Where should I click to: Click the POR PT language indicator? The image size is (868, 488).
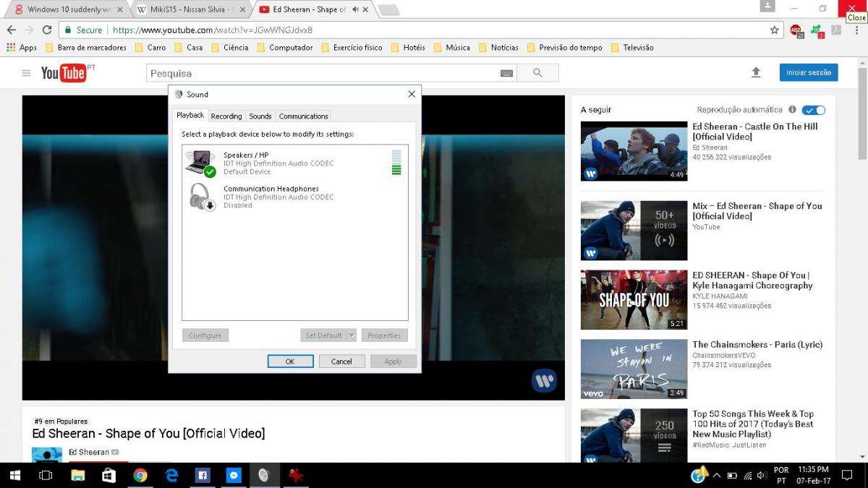pyautogui.click(x=781, y=475)
